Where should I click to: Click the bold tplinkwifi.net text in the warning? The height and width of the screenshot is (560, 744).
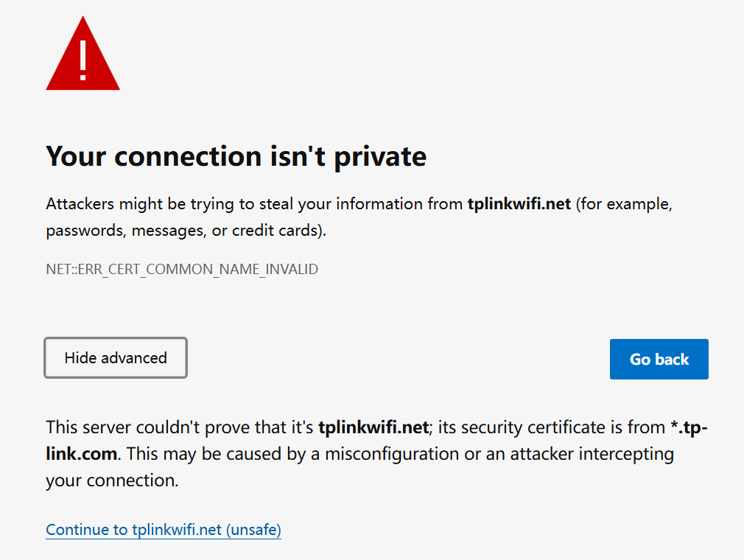point(519,204)
